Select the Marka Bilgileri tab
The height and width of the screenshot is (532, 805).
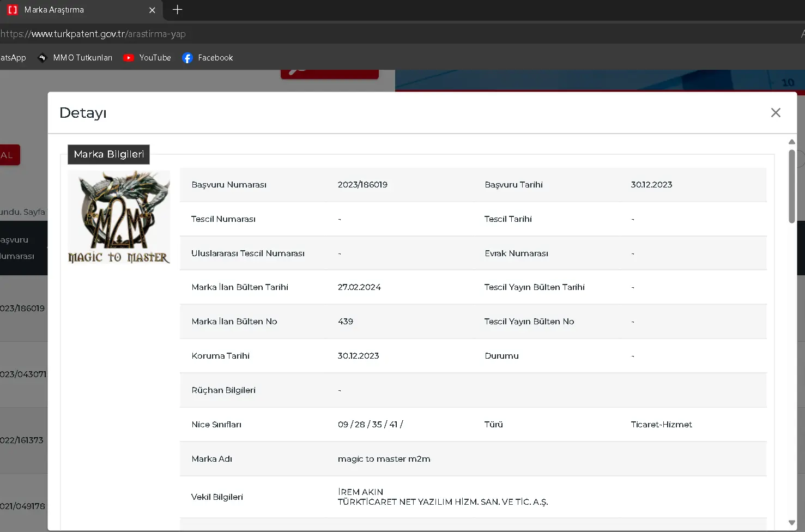pos(108,154)
